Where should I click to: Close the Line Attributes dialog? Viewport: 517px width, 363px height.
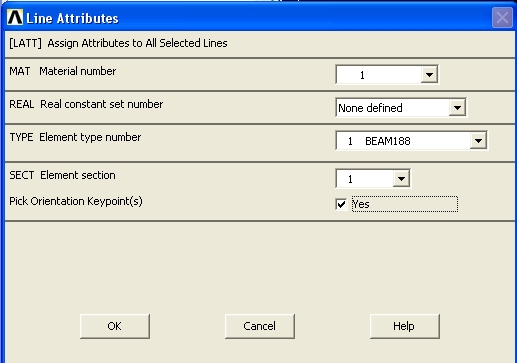pos(502,17)
